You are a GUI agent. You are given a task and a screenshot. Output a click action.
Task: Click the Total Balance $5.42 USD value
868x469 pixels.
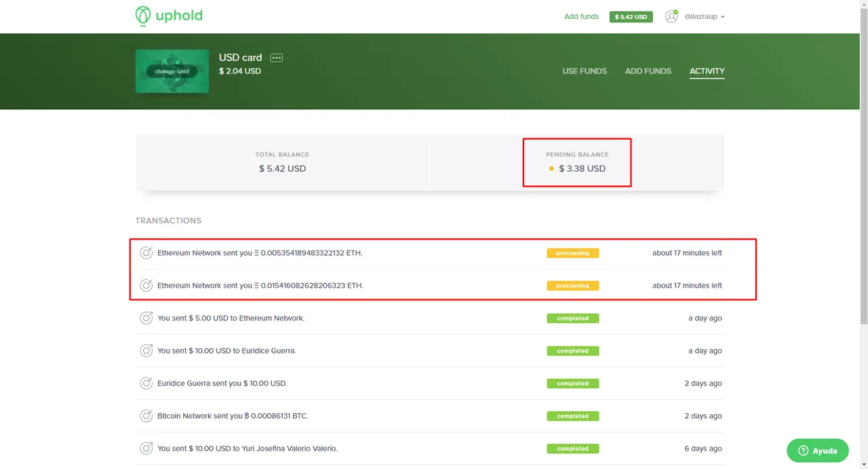point(283,168)
